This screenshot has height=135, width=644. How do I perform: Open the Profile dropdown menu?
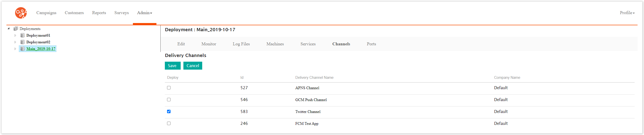click(627, 13)
